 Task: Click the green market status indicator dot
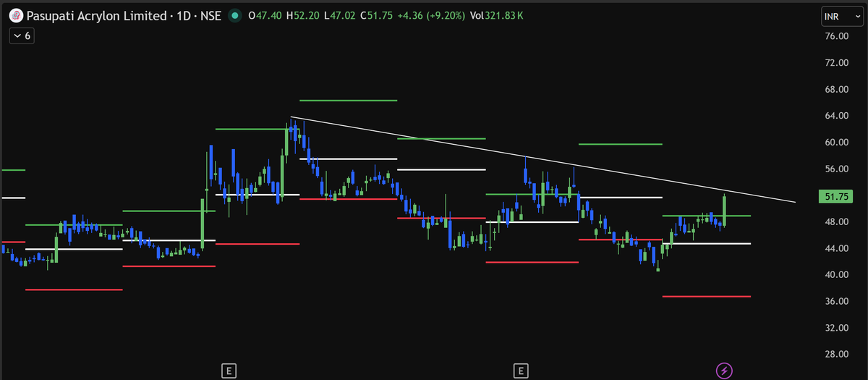tap(234, 15)
